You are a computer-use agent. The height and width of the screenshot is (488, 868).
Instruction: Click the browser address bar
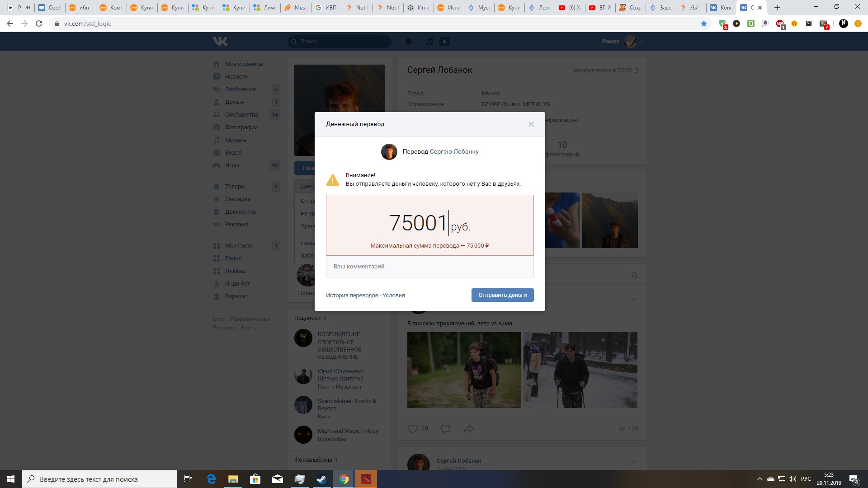[380, 23]
